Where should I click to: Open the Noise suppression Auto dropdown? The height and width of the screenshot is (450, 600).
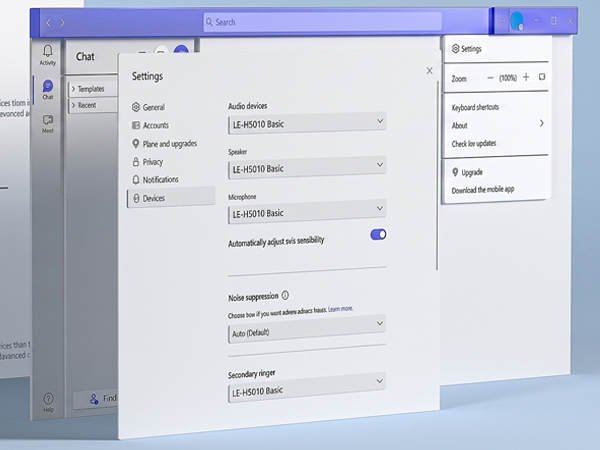tap(307, 329)
